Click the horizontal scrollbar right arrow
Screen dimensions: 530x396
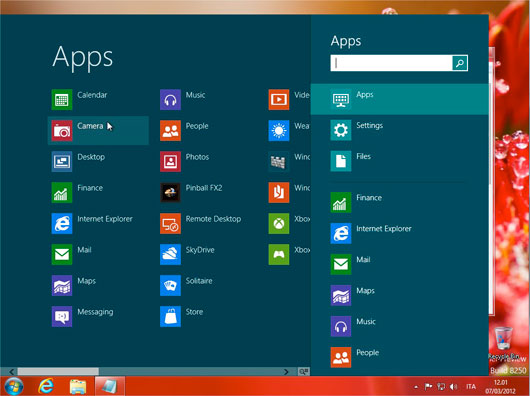[x=286, y=372]
